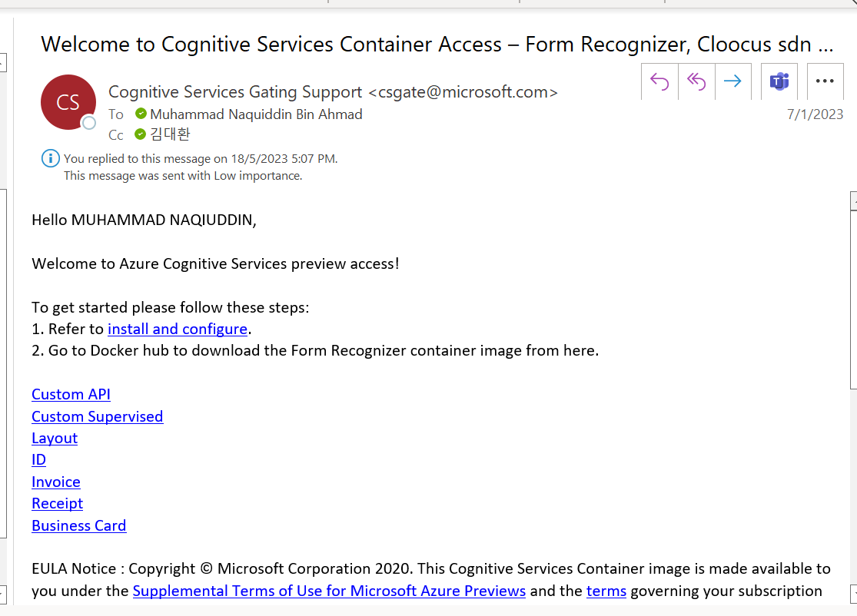Click the info icon beside replied notice
This screenshot has width=857, height=616.
(50, 158)
